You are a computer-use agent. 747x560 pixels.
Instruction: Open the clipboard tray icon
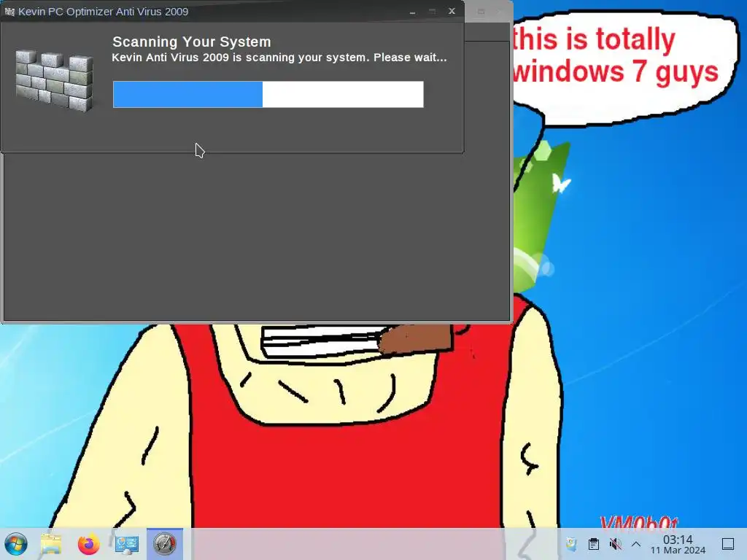594,544
